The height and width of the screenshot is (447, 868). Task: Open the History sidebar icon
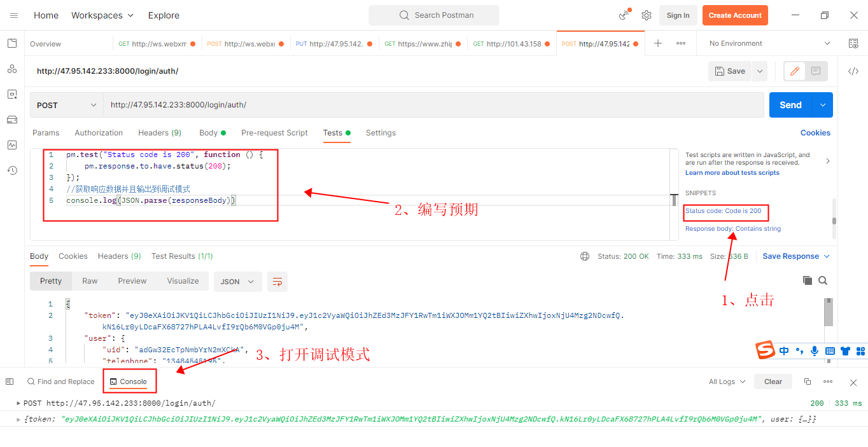click(12, 170)
